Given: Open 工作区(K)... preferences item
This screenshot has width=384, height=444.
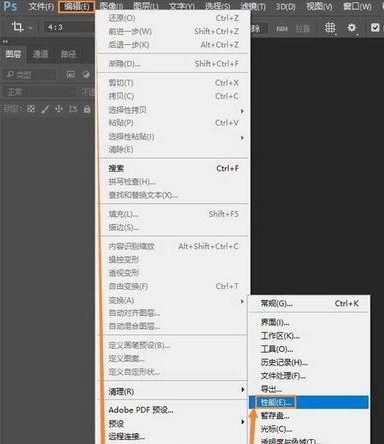Looking at the screenshot, I should [309, 336].
